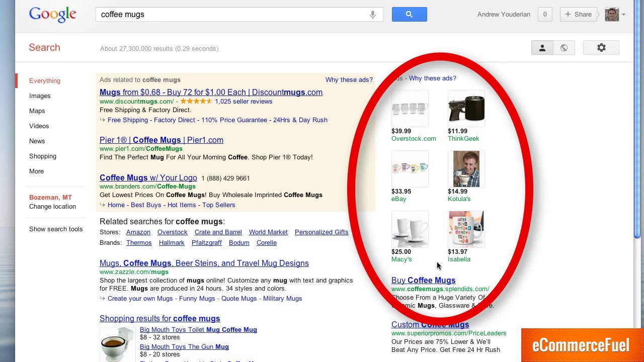The height and width of the screenshot is (362, 644).
Task: Open Military Mugs sitelink
Action: 282,298
